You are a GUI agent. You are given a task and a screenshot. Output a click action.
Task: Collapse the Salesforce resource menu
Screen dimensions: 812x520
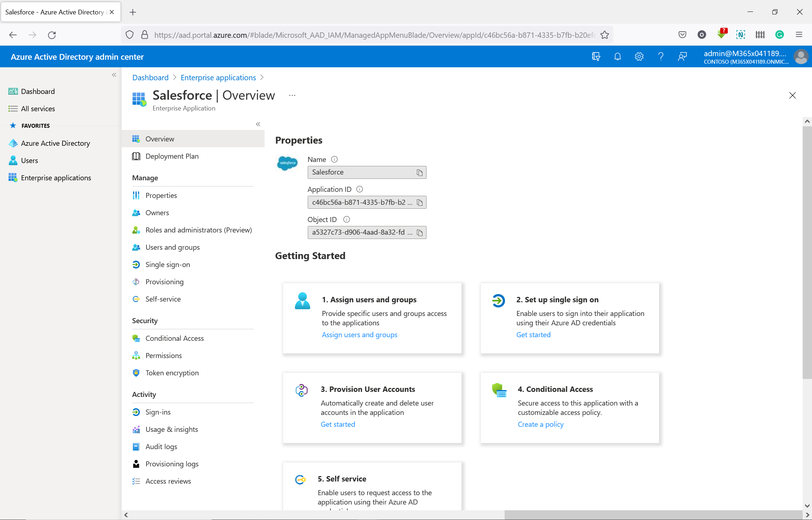click(x=258, y=124)
